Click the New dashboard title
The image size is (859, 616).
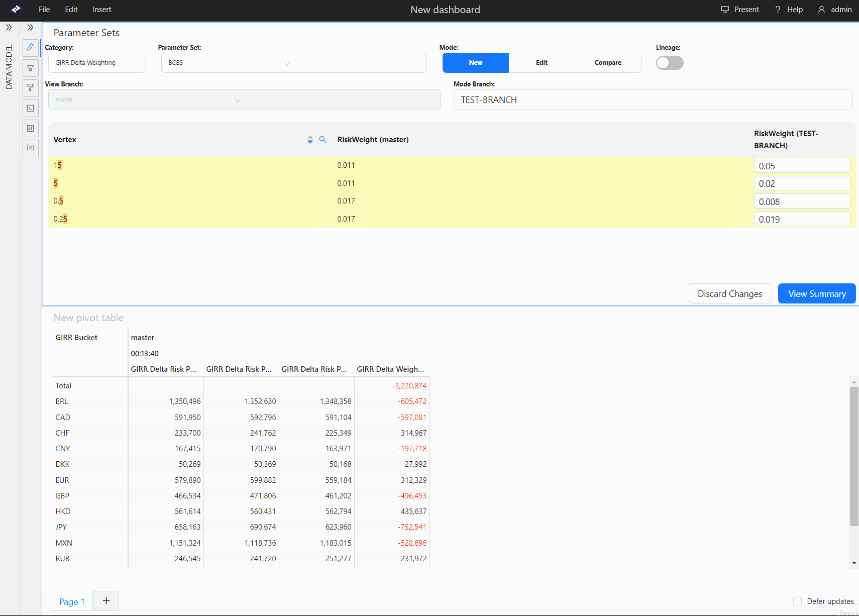pos(445,10)
